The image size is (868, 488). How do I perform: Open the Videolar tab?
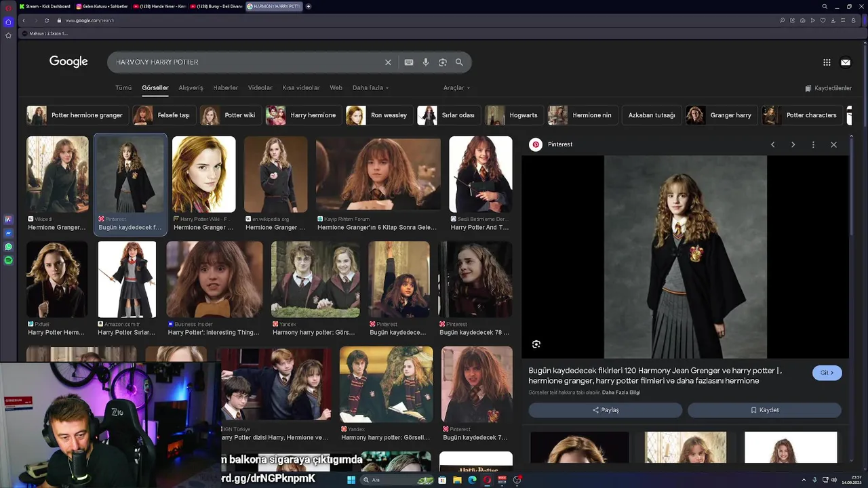[260, 87]
